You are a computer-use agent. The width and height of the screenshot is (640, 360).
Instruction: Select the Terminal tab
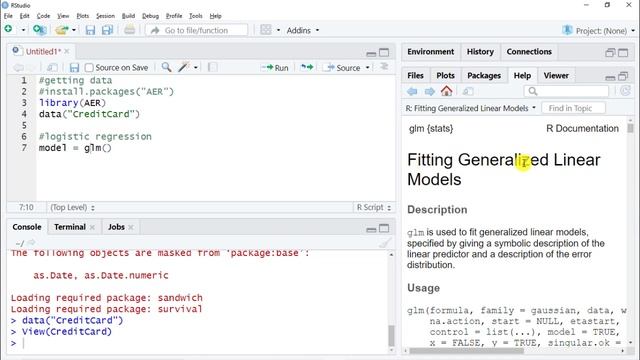(x=70, y=227)
